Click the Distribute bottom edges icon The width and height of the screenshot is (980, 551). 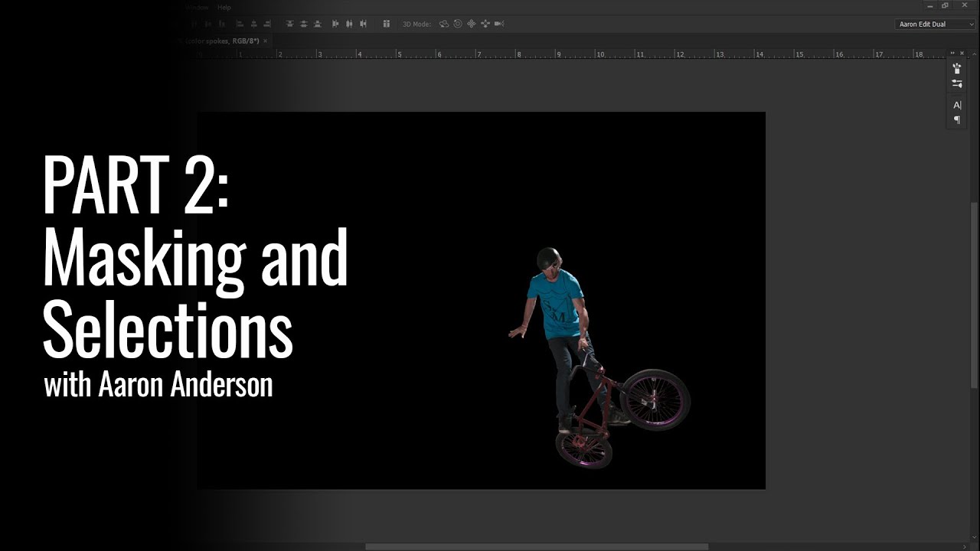[318, 24]
